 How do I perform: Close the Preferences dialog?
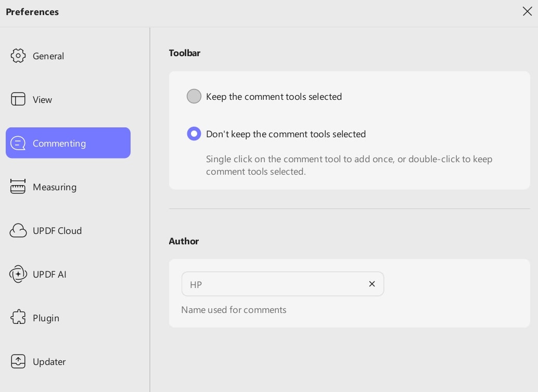[x=527, y=11]
